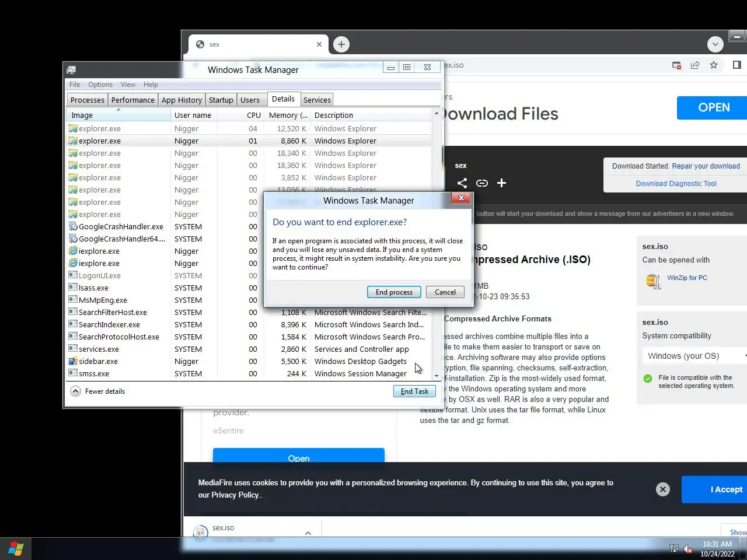
Task: Close the sex browser tab
Action: [x=319, y=44]
